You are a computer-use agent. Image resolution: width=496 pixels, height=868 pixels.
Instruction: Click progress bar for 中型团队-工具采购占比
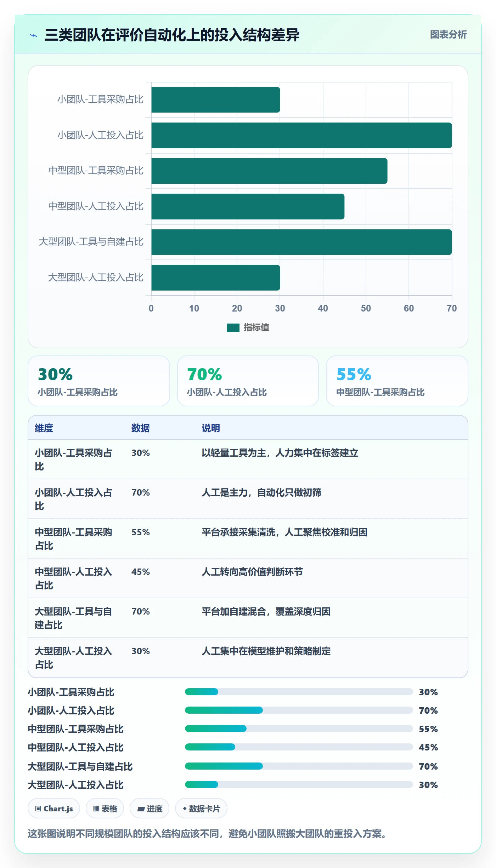pyautogui.click(x=299, y=729)
